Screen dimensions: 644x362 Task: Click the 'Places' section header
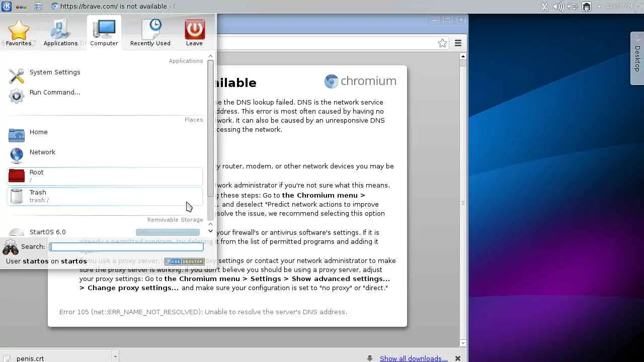click(x=194, y=120)
